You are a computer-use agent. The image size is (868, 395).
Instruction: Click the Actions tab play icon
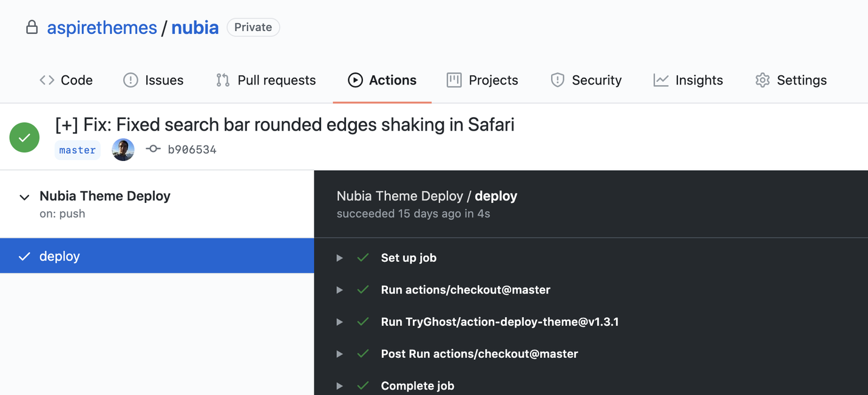[x=355, y=80]
